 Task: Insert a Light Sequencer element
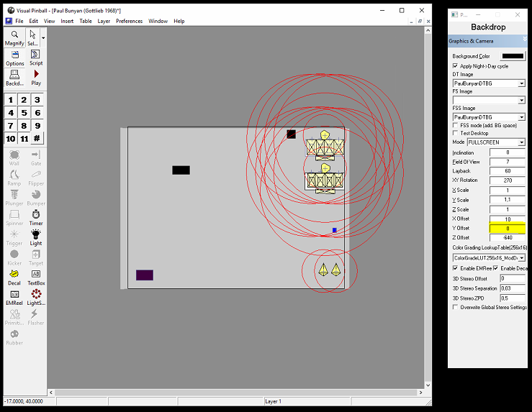click(x=35, y=298)
